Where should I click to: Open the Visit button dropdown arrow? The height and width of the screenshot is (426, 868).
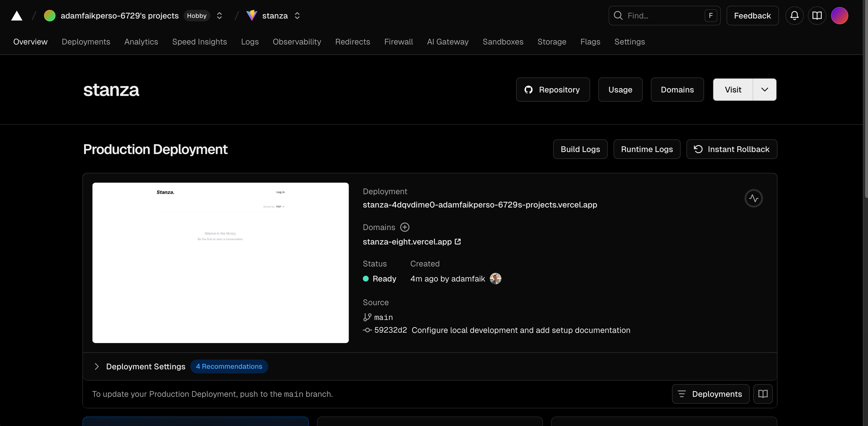click(764, 90)
